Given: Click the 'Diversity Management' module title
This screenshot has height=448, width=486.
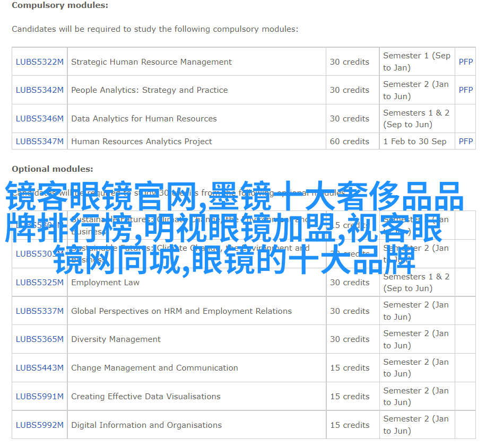Looking at the screenshot, I should pos(116,339).
